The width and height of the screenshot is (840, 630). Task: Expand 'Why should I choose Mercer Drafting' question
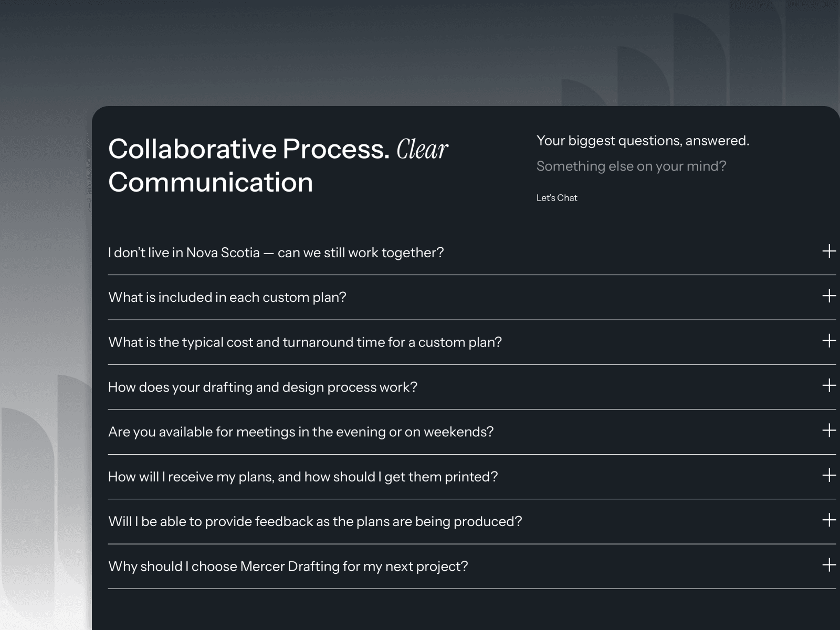pos(472,566)
